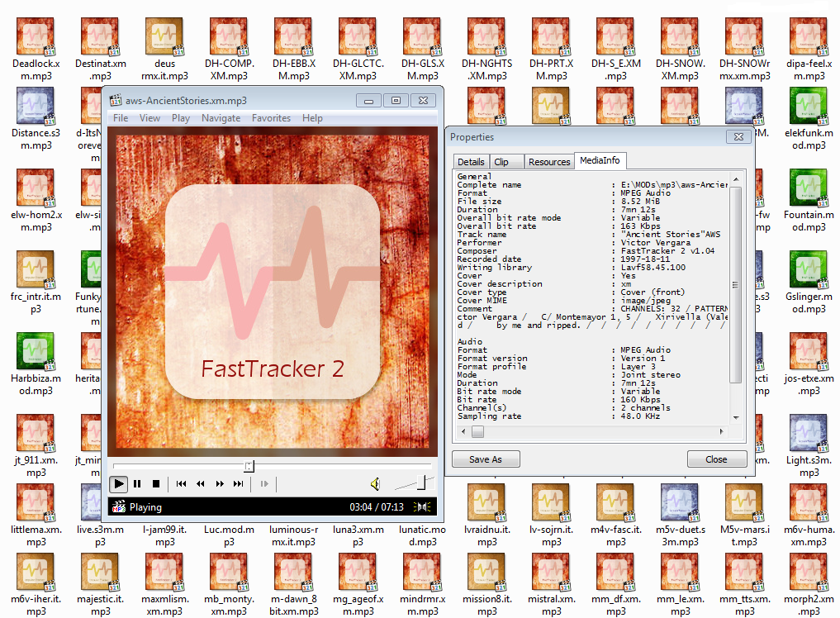Image resolution: width=840 pixels, height=618 pixels.
Task: Select Light.s3m.mp3 file icon
Action: click(x=809, y=434)
